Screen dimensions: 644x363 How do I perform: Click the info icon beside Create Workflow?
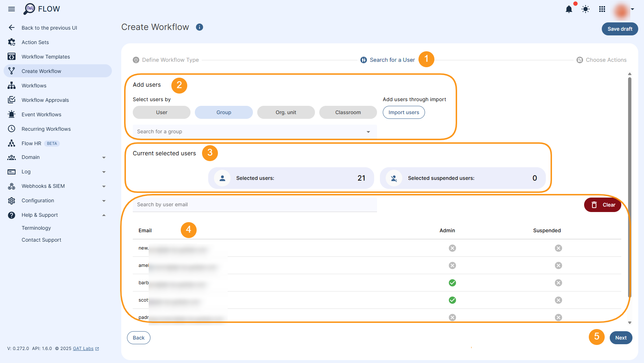[200, 27]
